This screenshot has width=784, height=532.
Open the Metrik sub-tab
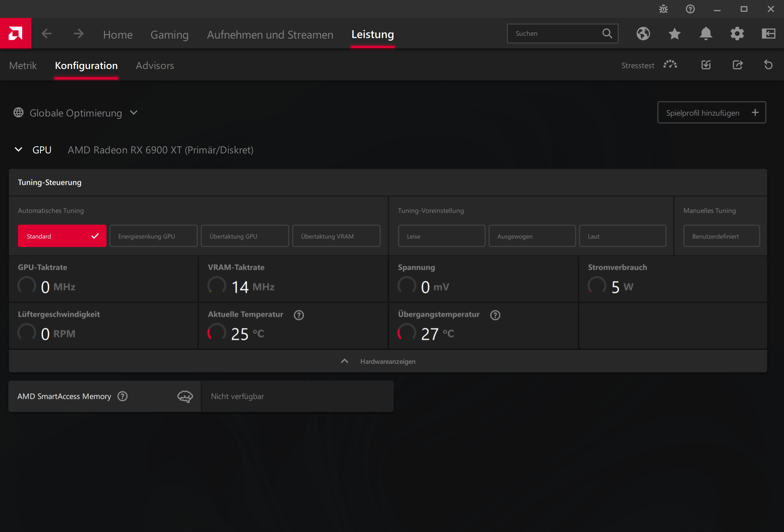pos(23,65)
